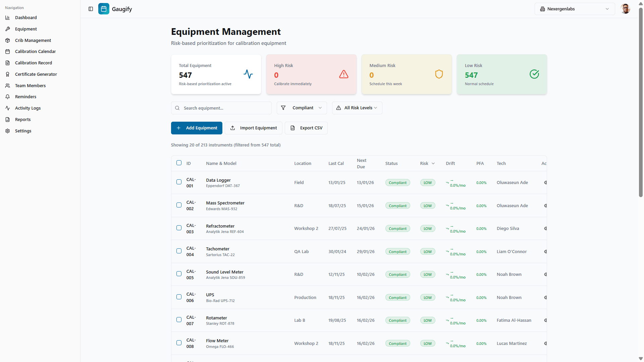
Task: Open the Compliant status filter dropdown
Action: coord(302,108)
